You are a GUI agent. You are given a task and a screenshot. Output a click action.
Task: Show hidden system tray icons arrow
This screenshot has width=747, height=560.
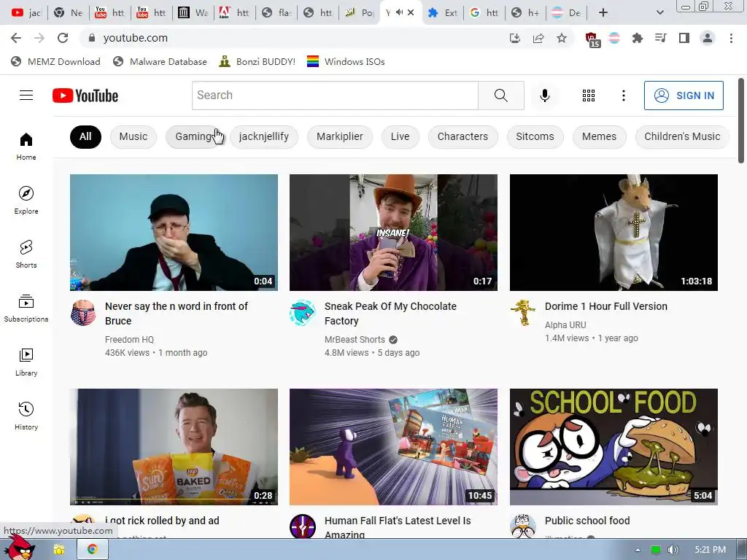pos(638,550)
